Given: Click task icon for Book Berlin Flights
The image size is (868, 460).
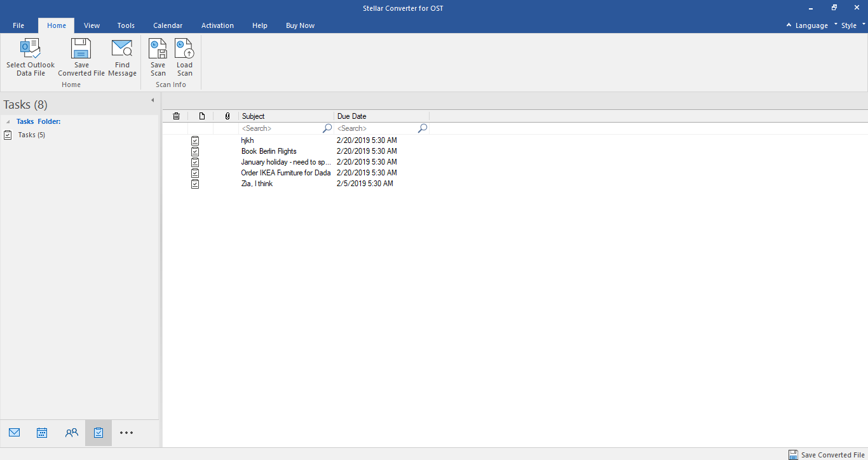Looking at the screenshot, I should pyautogui.click(x=195, y=151).
